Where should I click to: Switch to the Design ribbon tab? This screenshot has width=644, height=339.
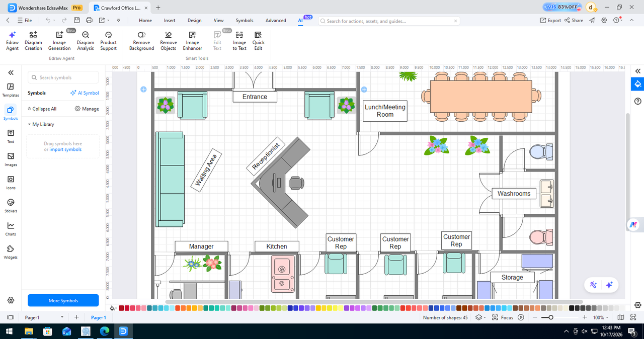point(194,21)
